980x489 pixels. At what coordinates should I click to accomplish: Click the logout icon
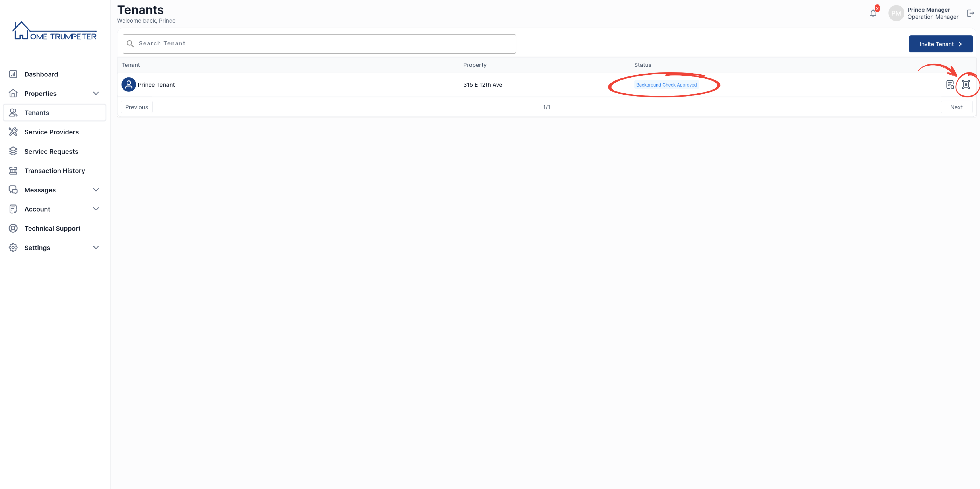point(970,13)
